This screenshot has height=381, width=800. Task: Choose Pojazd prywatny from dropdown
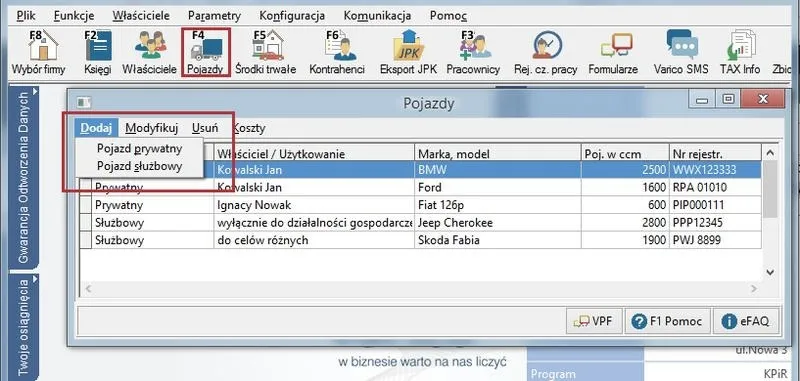[x=139, y=149]
